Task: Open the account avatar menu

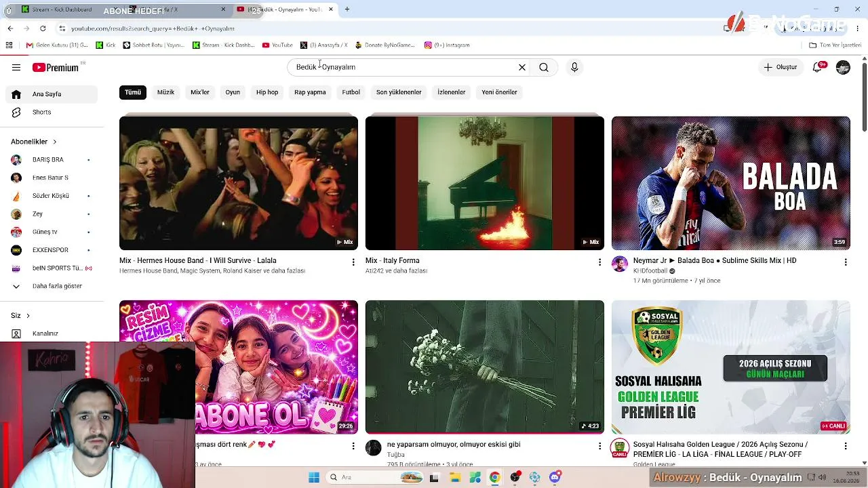Action: (843, 67)
